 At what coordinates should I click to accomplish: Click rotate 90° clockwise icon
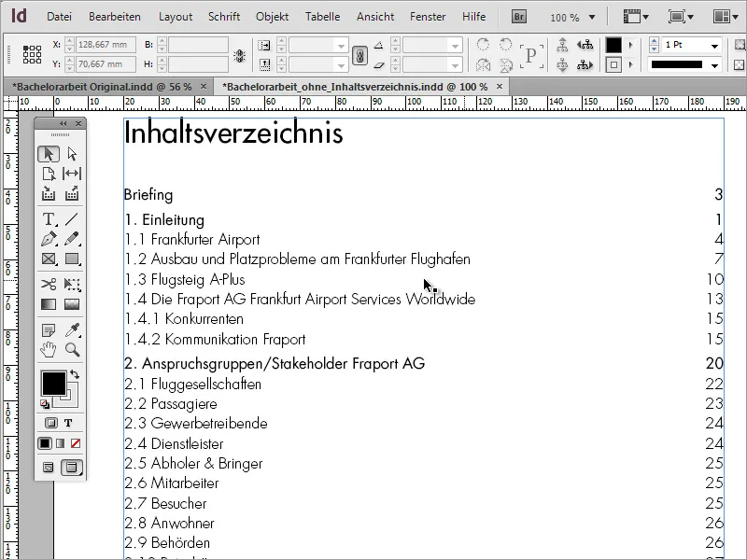click(483, 45)
